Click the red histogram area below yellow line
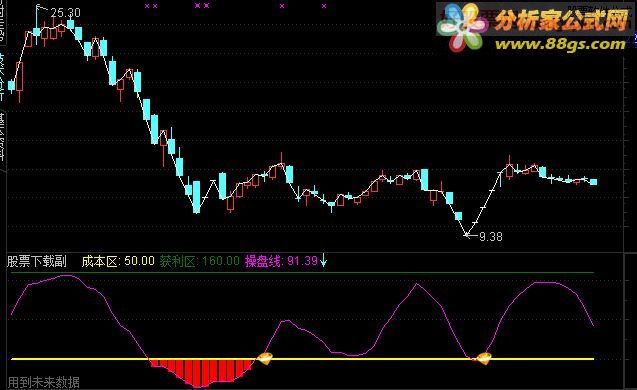Image resolution: width=637 pixels, height=390 pixels. click(x=202, y=372)
